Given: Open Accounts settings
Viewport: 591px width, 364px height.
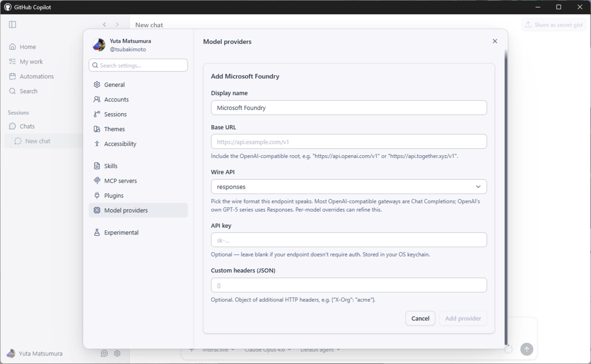Looking at the screenshot, I should click(138, 99).
